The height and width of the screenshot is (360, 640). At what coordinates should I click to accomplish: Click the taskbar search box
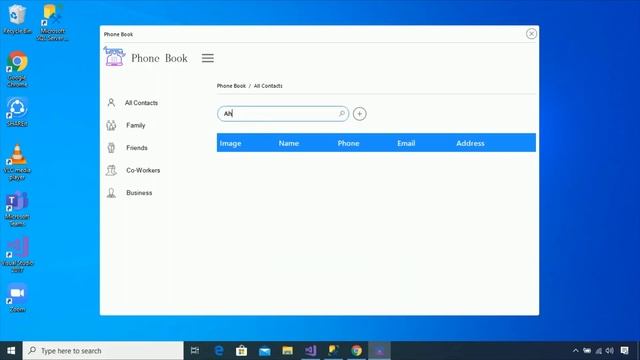[x=103, y=351]
